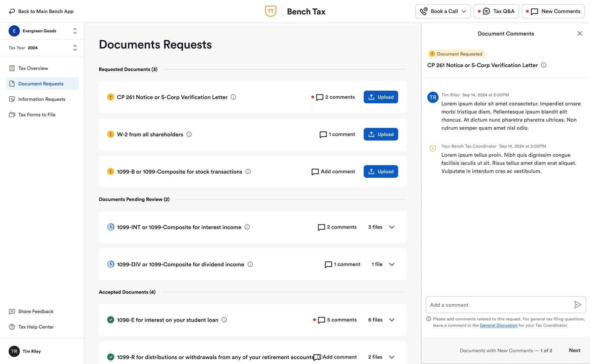Click the Bench Tax shield logo

tap(271, 11)
